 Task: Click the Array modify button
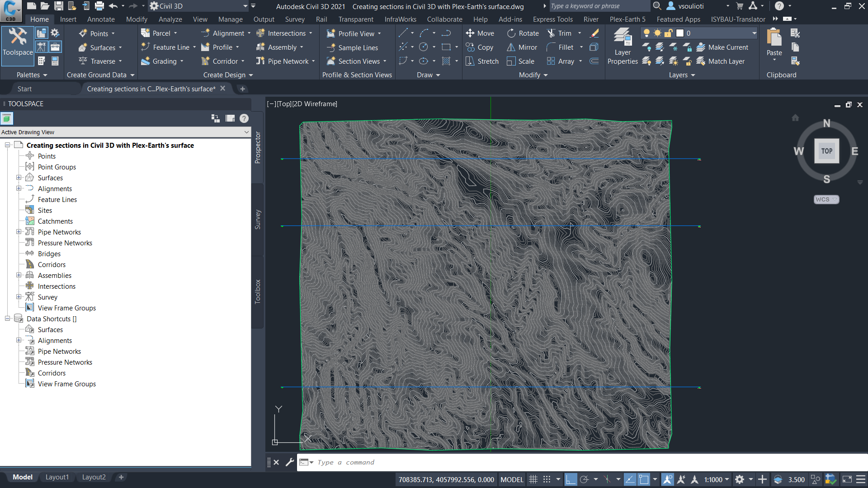click(561, 61)
